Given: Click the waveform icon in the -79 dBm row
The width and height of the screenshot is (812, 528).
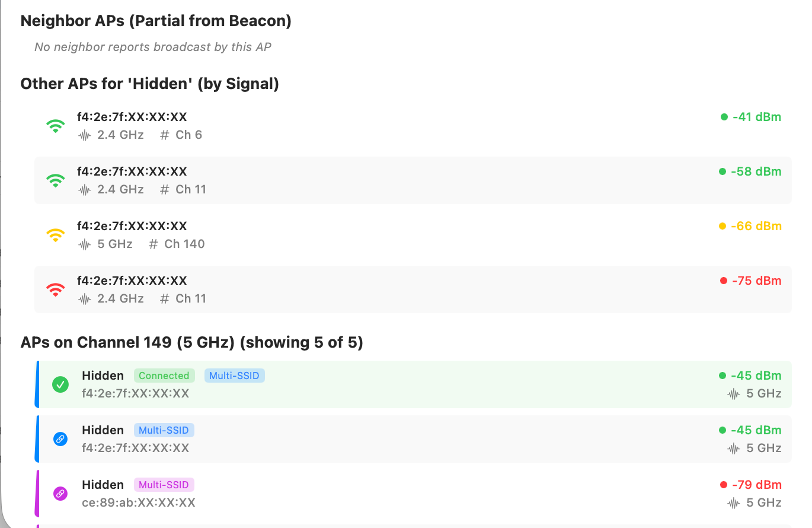Looking at the screenshot, I should coord(734,503).
